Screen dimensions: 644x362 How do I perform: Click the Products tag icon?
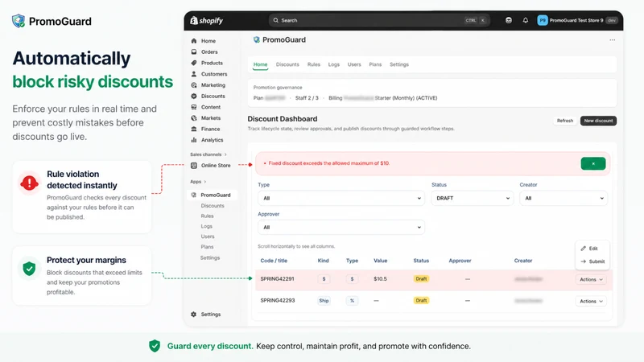pos(194,63)
